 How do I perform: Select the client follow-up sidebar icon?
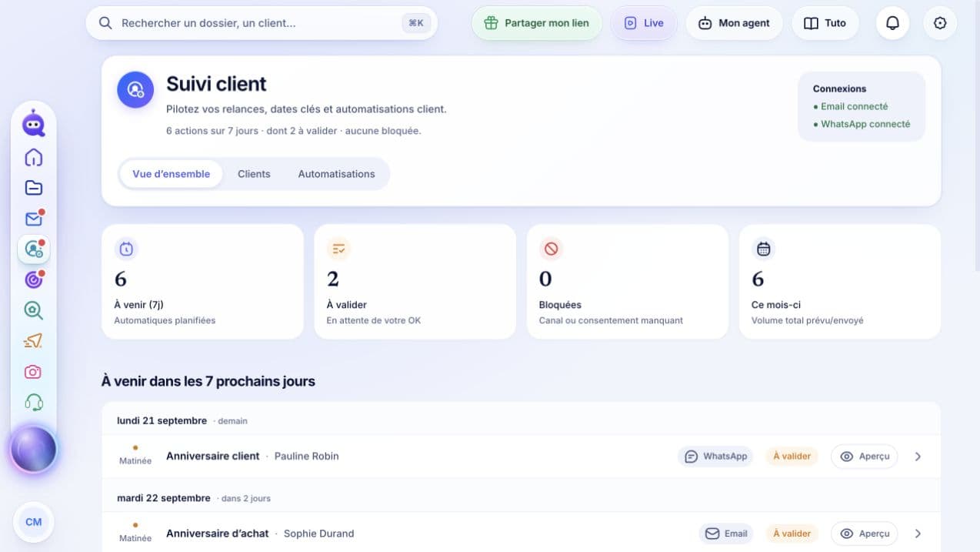[33, 249]
